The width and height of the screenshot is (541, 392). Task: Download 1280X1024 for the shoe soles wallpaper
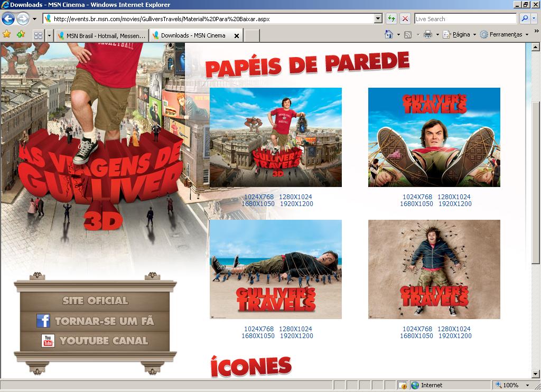click(x=454, y=197)
